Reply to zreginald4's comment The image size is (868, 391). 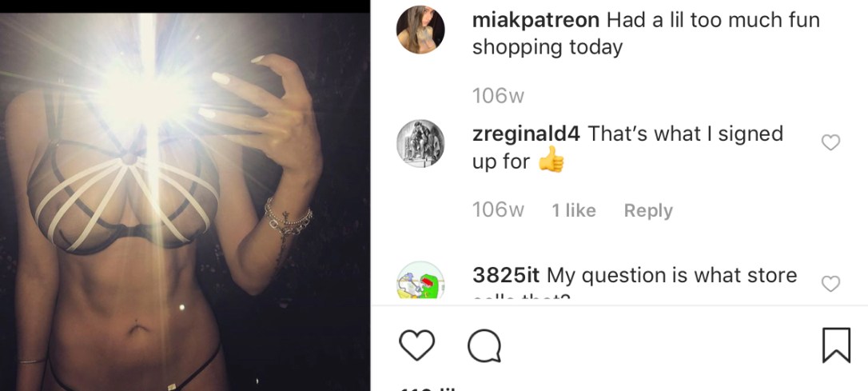point(648,210)
